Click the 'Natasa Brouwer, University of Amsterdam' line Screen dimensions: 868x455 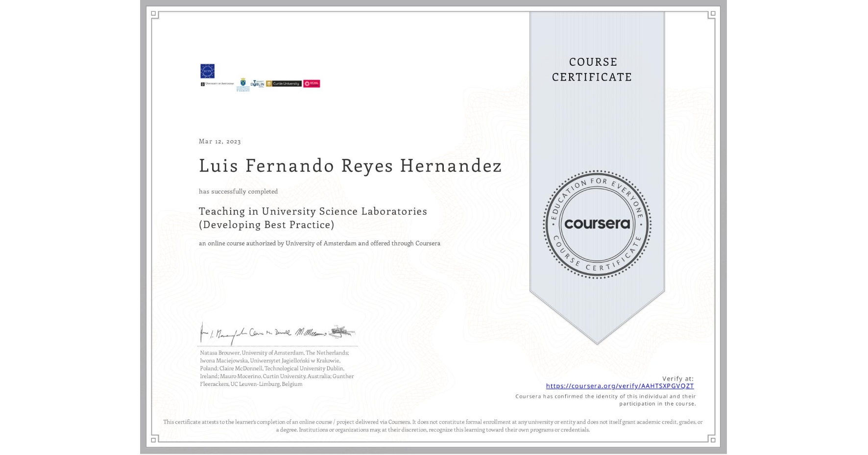click(x=274, y=353)
